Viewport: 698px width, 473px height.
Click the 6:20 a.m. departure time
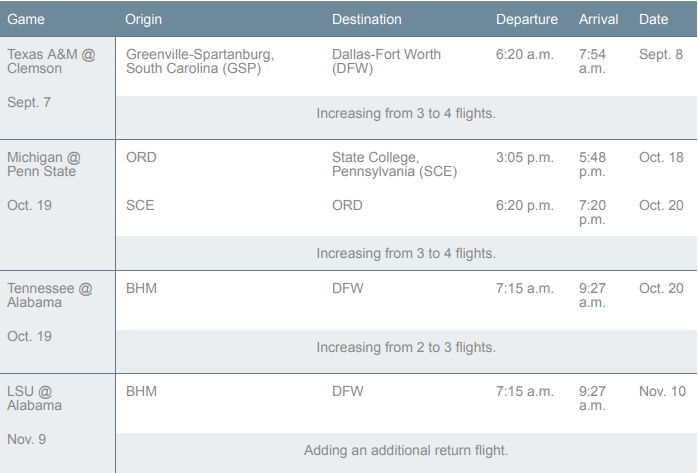point(525,54)
